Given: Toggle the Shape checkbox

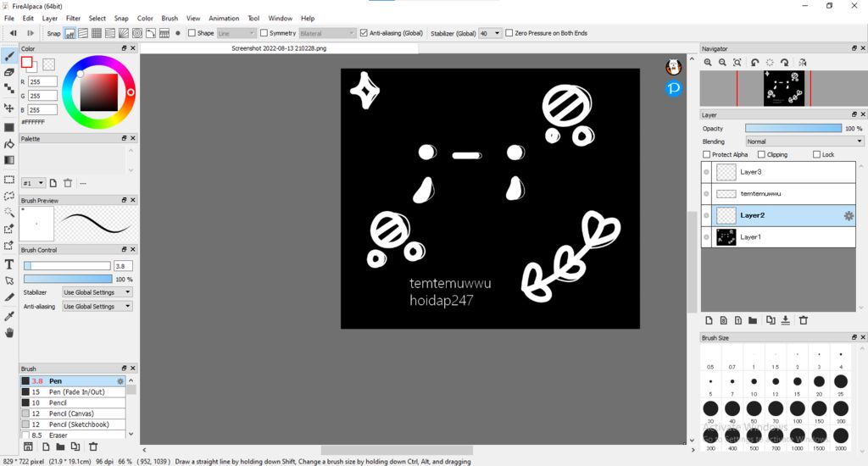Looking at the screenshot, I should click(192, 33).
